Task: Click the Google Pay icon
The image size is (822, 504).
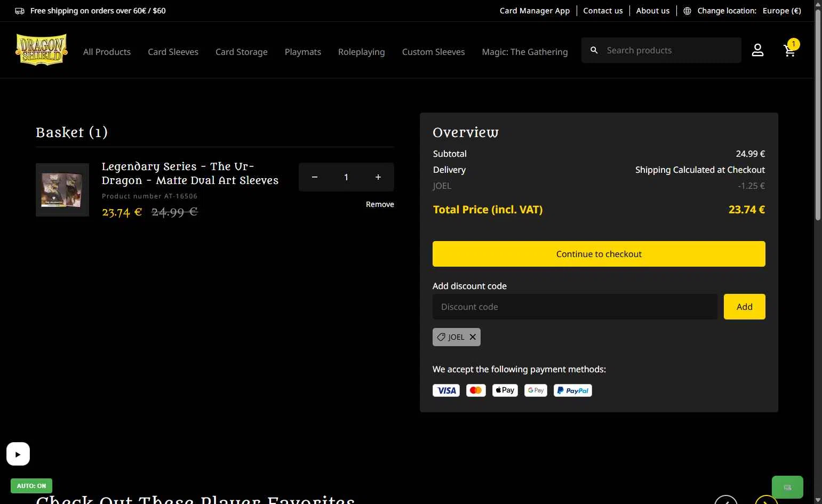Action: click(536, 390)
